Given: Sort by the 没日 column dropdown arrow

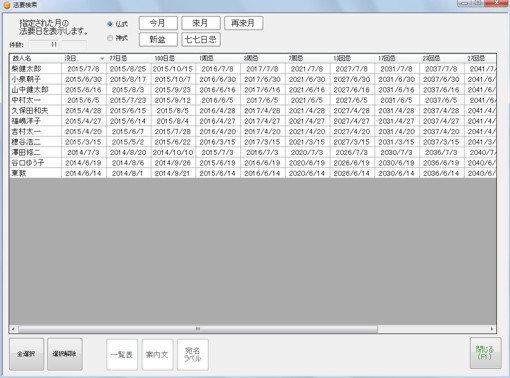Looking at the screenshot, I should 102,59.
